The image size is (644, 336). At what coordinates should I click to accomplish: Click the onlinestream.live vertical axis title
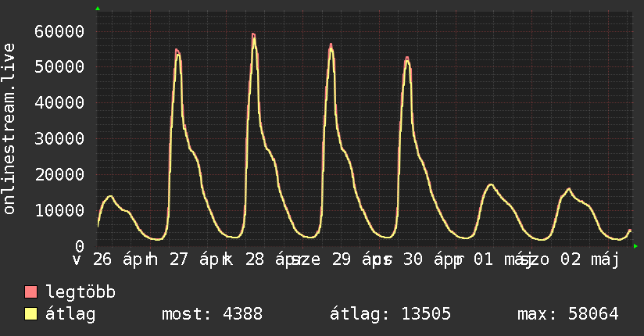click(9, 129)
